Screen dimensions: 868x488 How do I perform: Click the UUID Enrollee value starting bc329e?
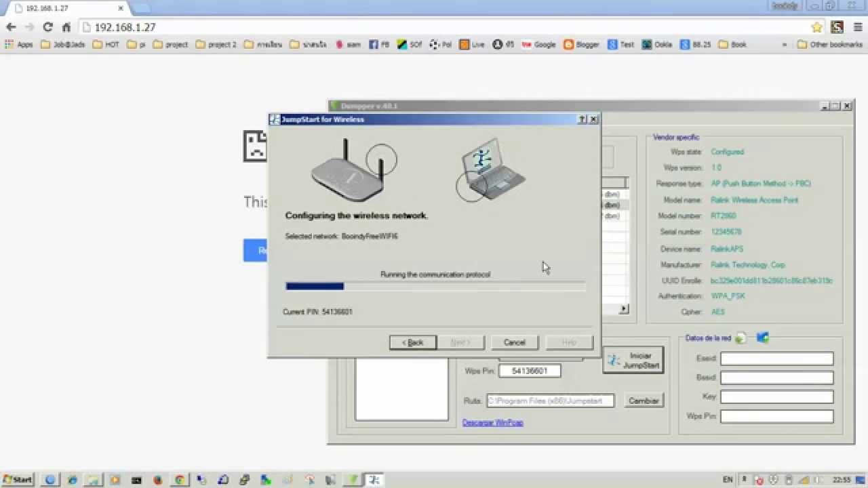click(x=772, y=281)
